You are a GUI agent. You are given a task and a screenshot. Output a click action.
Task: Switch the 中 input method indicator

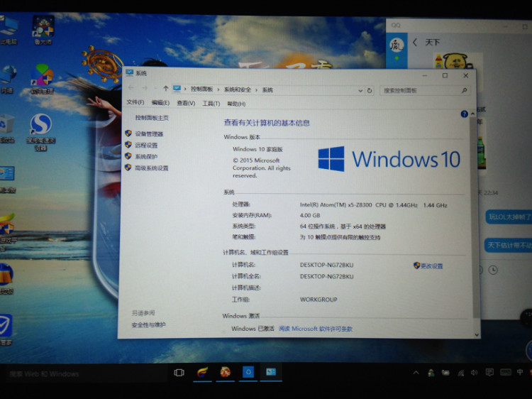click(519, 372)
